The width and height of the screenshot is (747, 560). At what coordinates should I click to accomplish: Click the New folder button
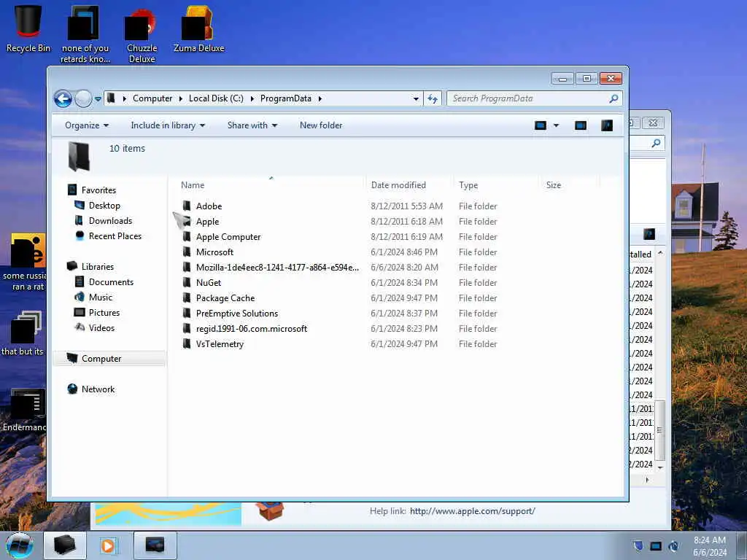(321, 125)
